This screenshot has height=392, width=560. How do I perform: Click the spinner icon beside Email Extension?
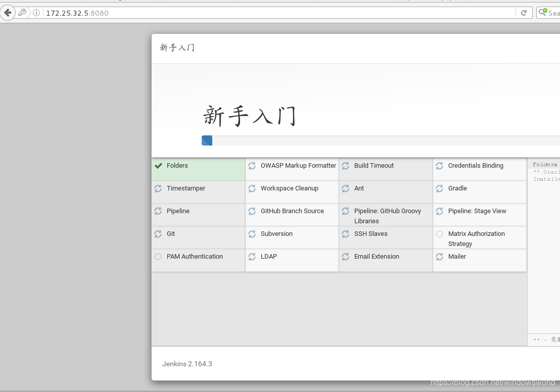pyautogui.click(x=345, y=257)
